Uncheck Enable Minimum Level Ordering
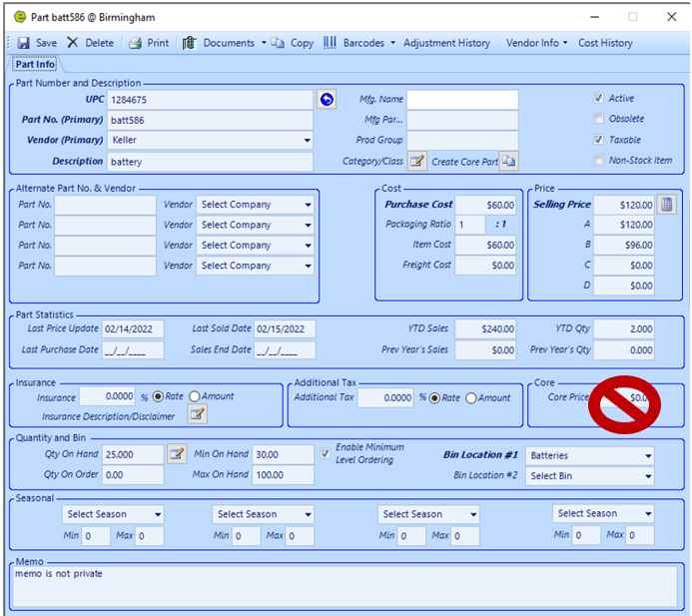This screenshot has height=616, width=692. coord(326,453)
